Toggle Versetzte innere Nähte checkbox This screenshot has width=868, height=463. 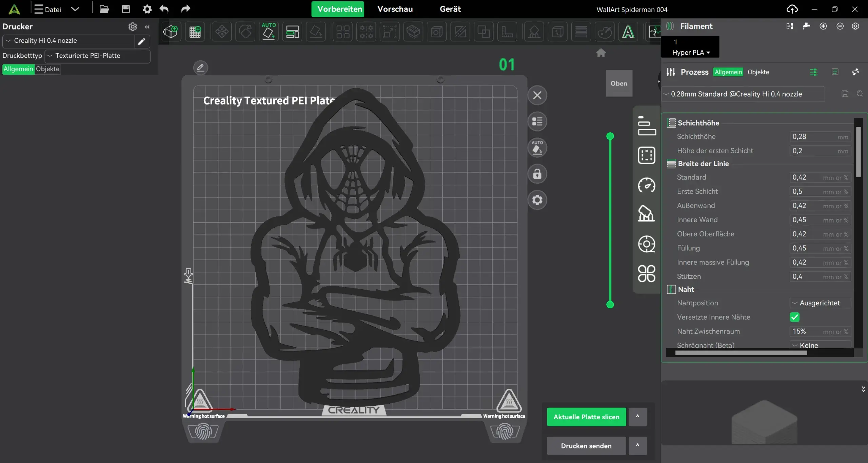coord(794,317)
